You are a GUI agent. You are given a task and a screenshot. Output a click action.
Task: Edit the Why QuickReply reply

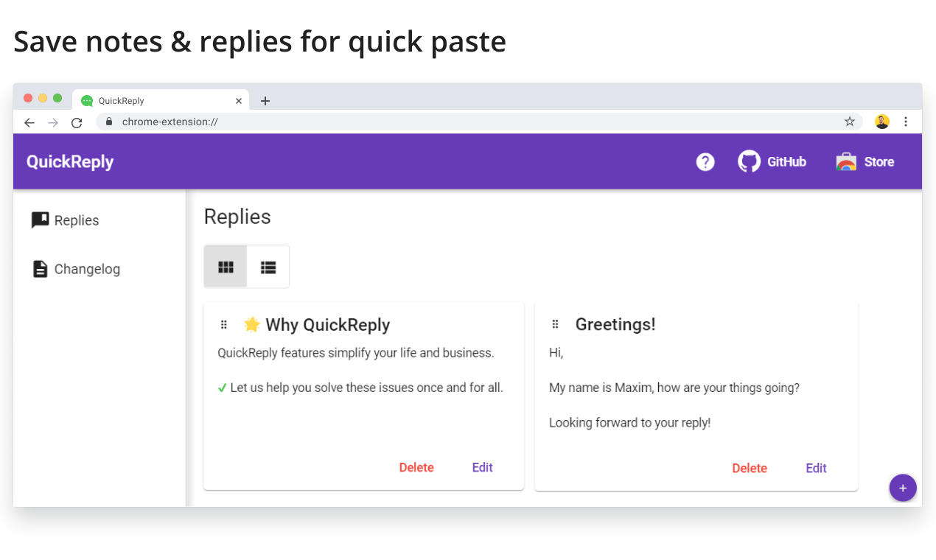point(482,467)
